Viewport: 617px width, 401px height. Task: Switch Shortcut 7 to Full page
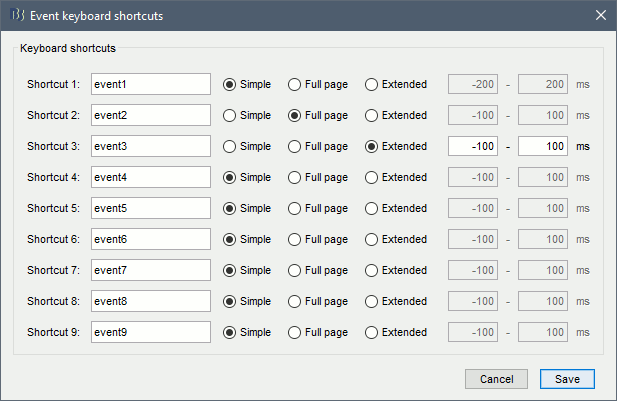[x=295, y=270]
